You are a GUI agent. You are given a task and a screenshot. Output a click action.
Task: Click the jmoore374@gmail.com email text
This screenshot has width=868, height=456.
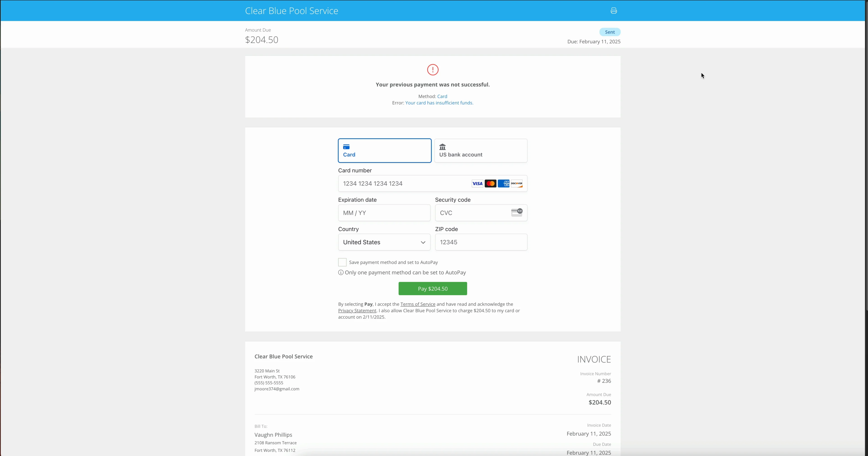click(x=277, y=389)
